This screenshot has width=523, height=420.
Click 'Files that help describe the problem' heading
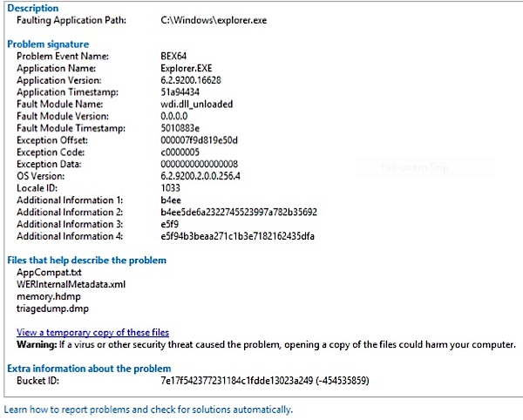[x=86, y=260]
